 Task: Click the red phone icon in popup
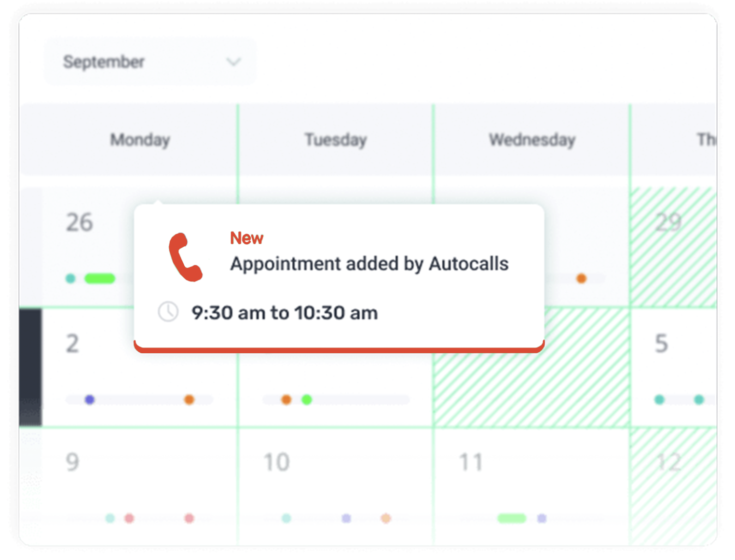point(185,257)
